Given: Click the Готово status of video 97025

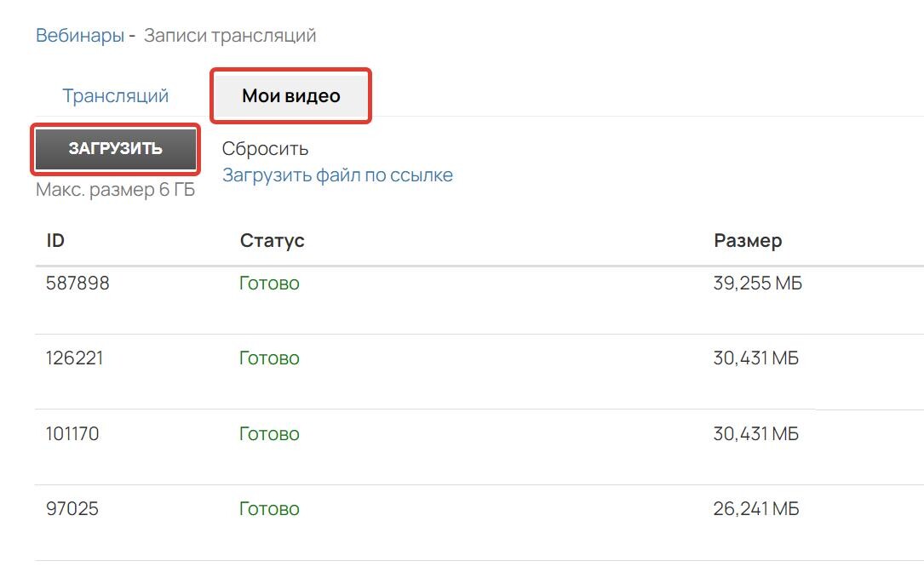Looking at the screenshot, I should pyautogui.click(x=269, y=508).
